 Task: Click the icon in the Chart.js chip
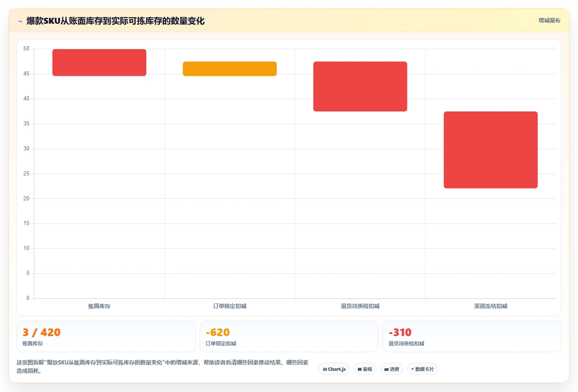click(x=325, y=369)
